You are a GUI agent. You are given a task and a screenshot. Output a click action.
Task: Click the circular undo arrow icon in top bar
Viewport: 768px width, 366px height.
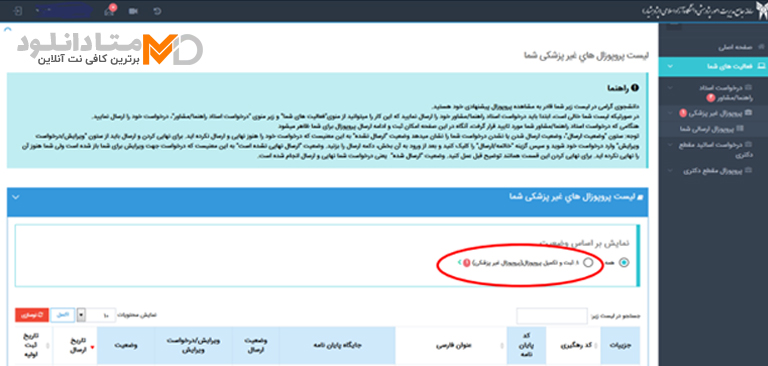point(158,11)
